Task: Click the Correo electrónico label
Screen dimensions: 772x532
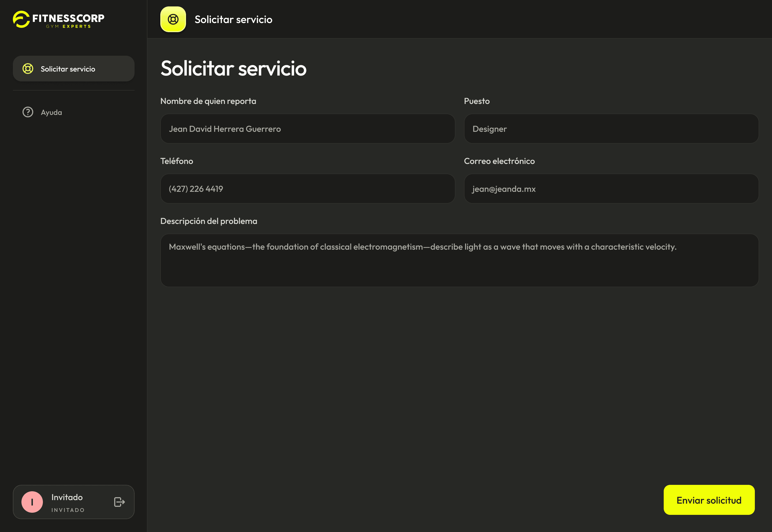Action: click(x=499, y=161)
